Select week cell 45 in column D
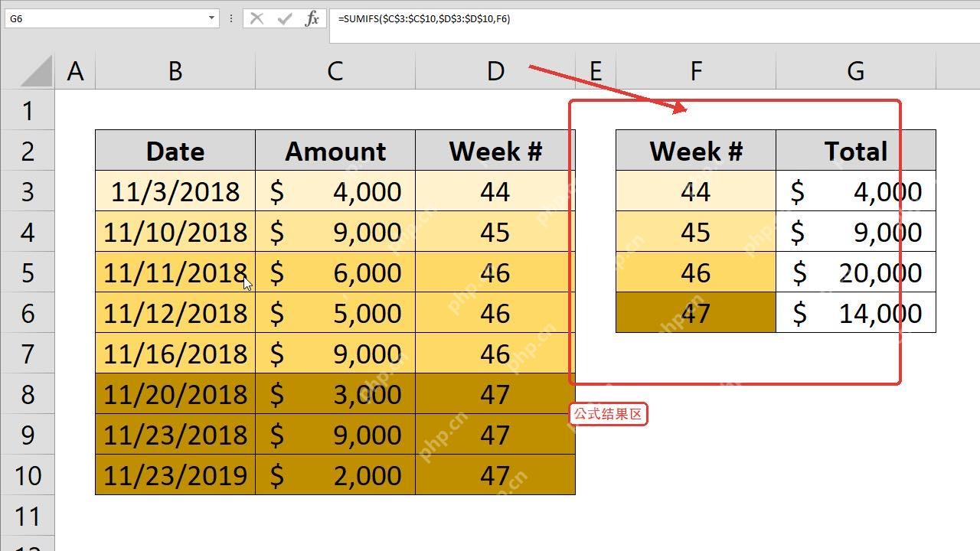 [x=495, y=232]
